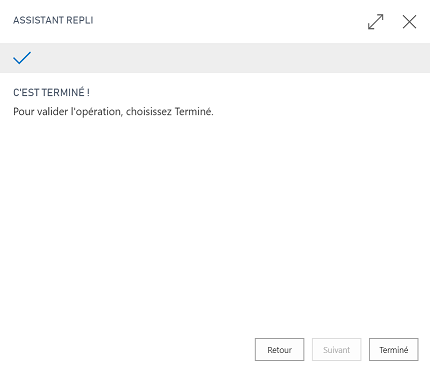The height and width of the screenshot is (373, 430).
Task: Dismiss the wizard via the cross icon
Action: point(409,22)
